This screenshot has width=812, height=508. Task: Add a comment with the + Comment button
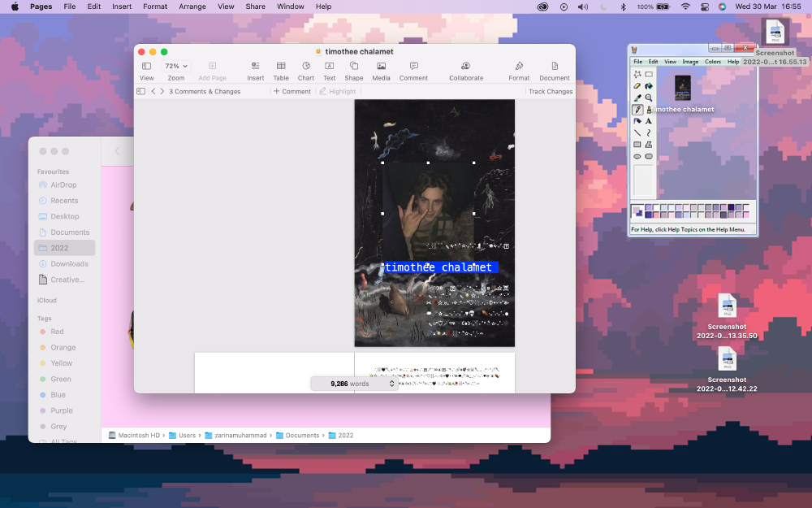pyautogui.click(x=292, y=91)
